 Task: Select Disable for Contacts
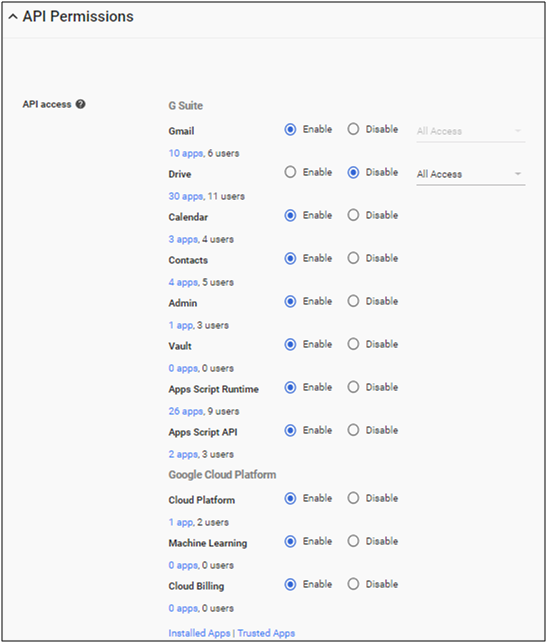click(x=353, y=258)
